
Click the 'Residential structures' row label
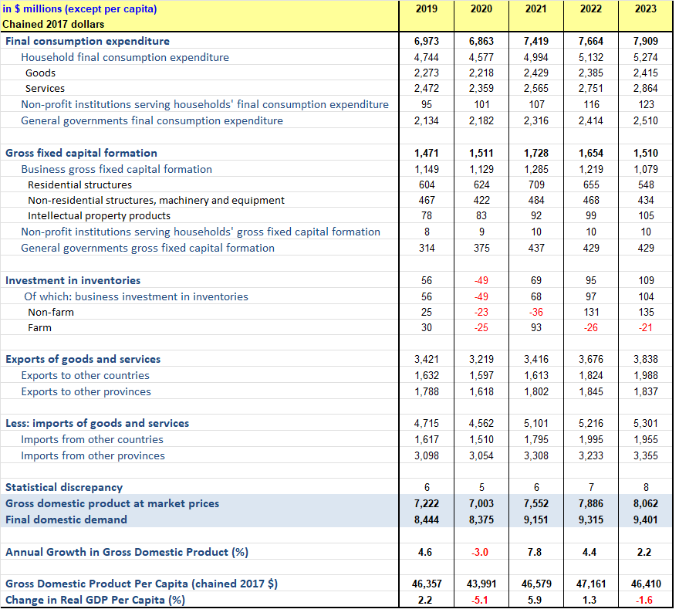click(79, 184)
